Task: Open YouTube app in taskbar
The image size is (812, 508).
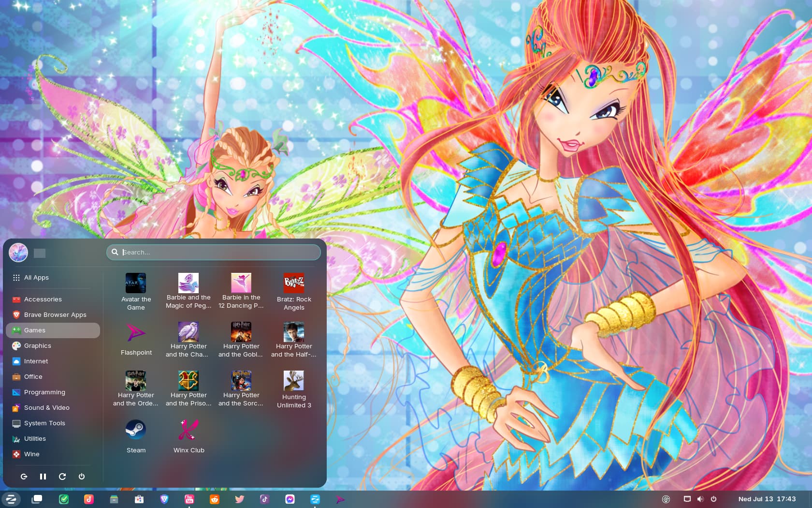Action: point(189,499)
